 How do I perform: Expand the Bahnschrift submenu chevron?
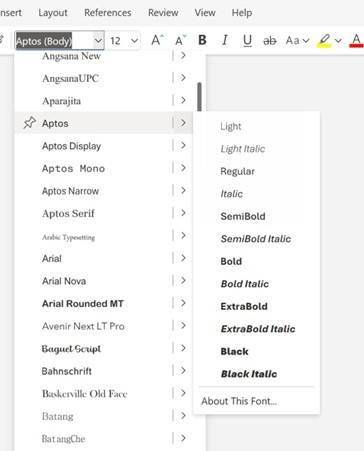coord(183,371)
